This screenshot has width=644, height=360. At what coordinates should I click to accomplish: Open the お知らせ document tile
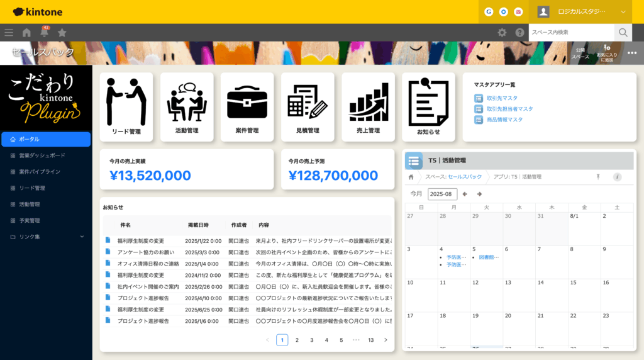click(428, 106)
